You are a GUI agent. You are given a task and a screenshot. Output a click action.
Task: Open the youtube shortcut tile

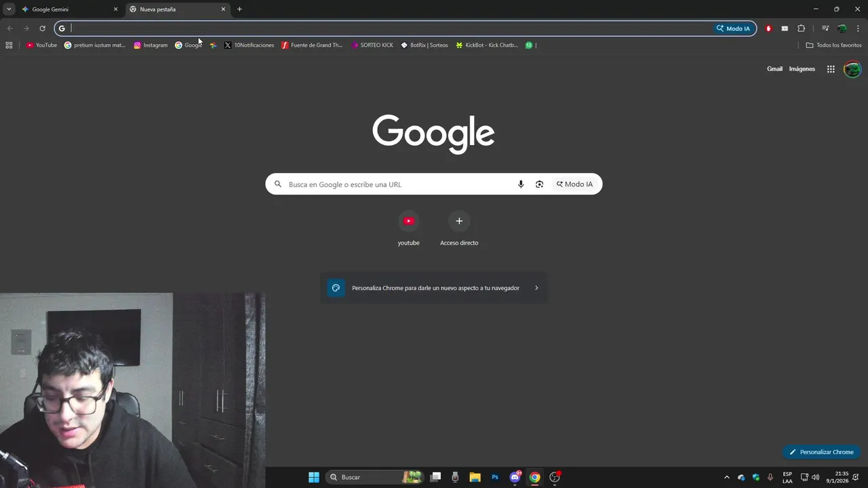[x=408, y=228]
